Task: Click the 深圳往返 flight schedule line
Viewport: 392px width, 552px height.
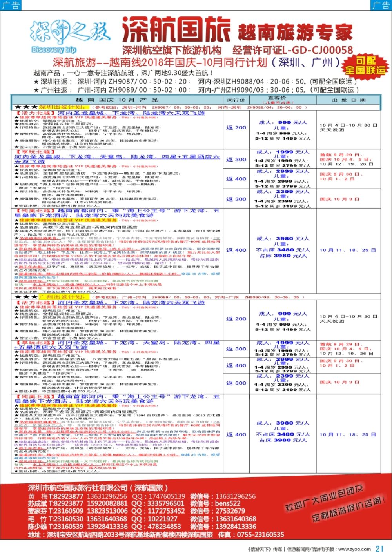Action: click(195, 82)
